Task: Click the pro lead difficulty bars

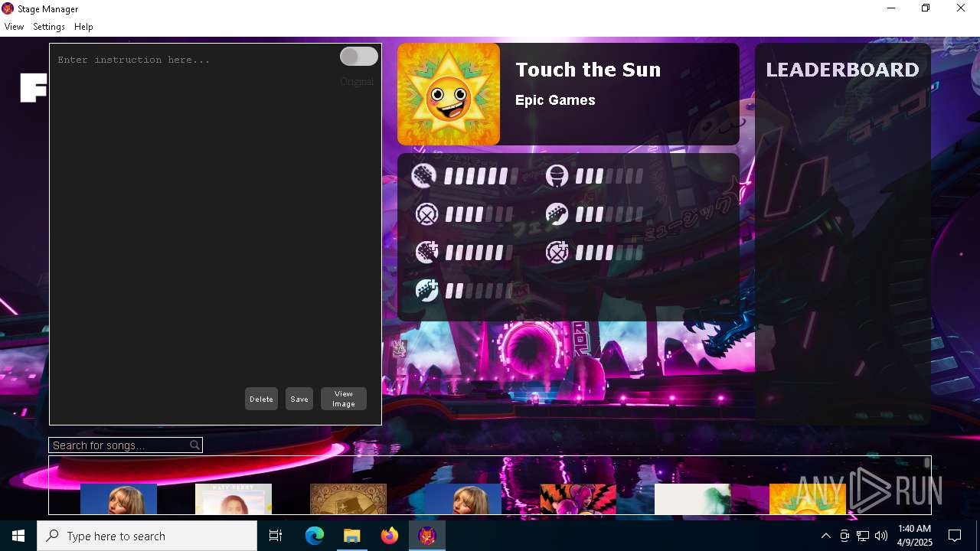Action: (479, 253)
